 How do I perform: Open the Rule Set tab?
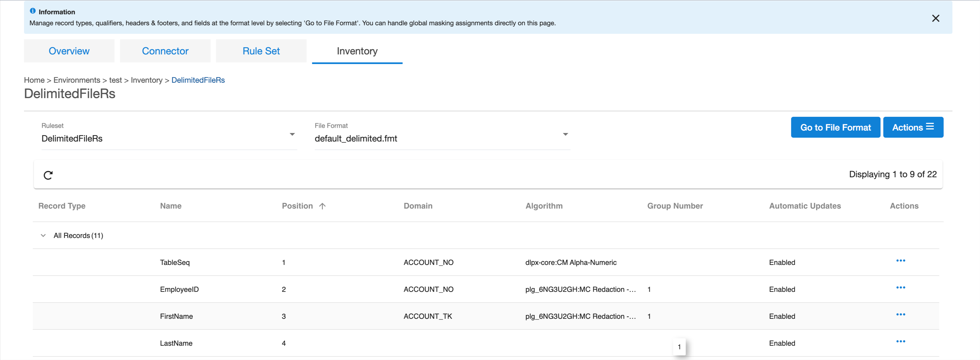pos(261,51)
